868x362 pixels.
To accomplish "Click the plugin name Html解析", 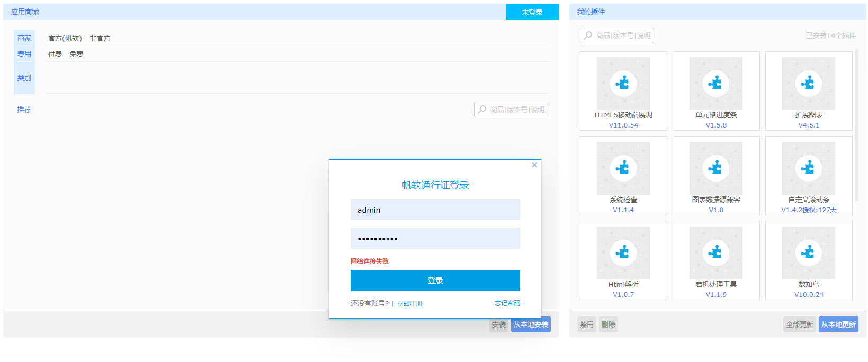I will click(x=623, y=284).
